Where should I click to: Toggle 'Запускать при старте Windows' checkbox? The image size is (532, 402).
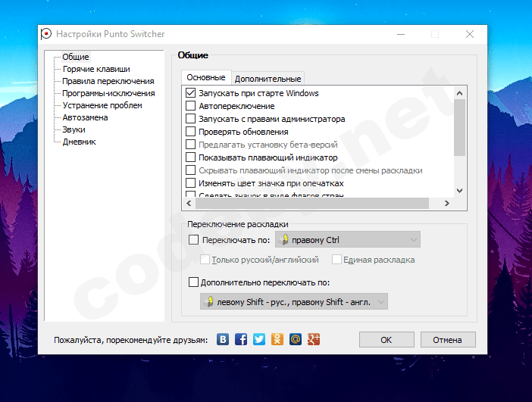[191, 93]
